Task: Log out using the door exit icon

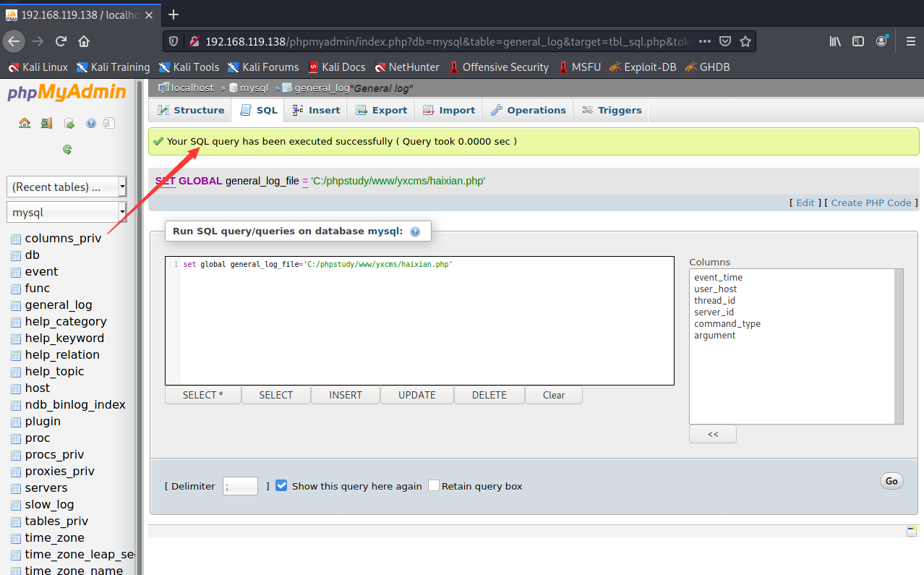Action: (46, 123)
